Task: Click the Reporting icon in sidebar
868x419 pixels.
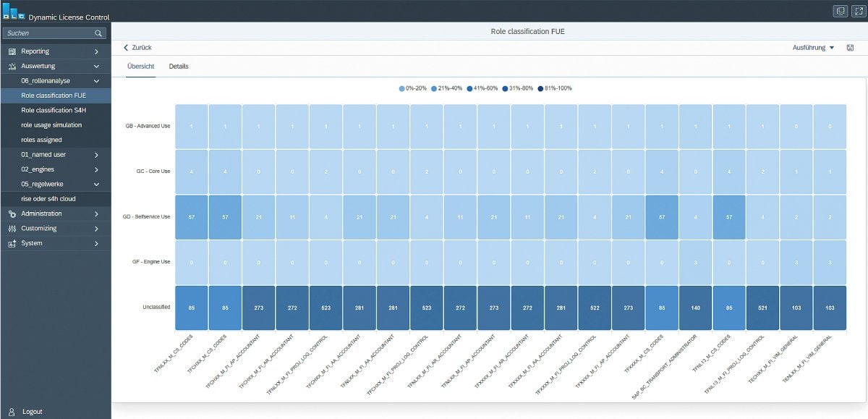Action: pyautogui.click(x=12, y=51)
